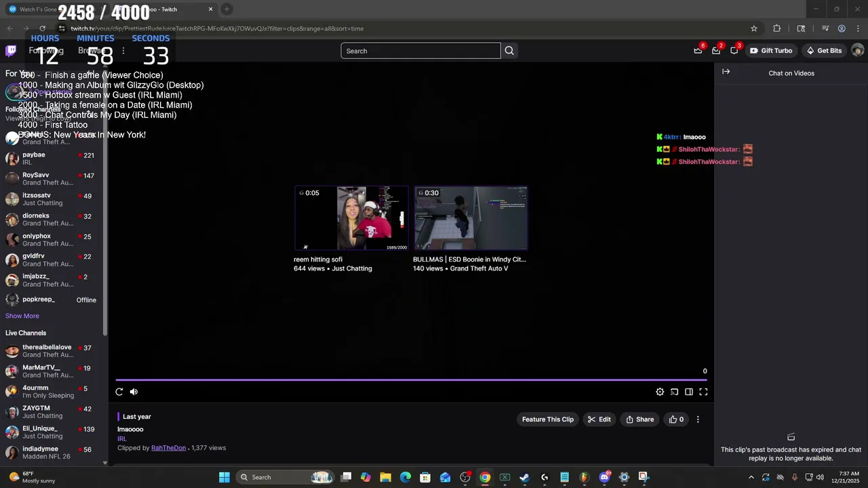
Task: Open File Explorer from the taskbar
Action: point(385,477)
